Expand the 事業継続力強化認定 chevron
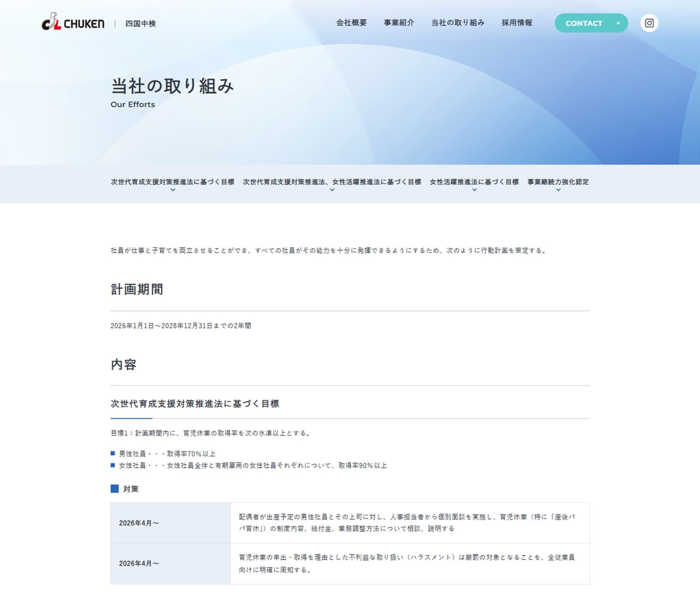700x595 pixels. (x=558, y=189)
